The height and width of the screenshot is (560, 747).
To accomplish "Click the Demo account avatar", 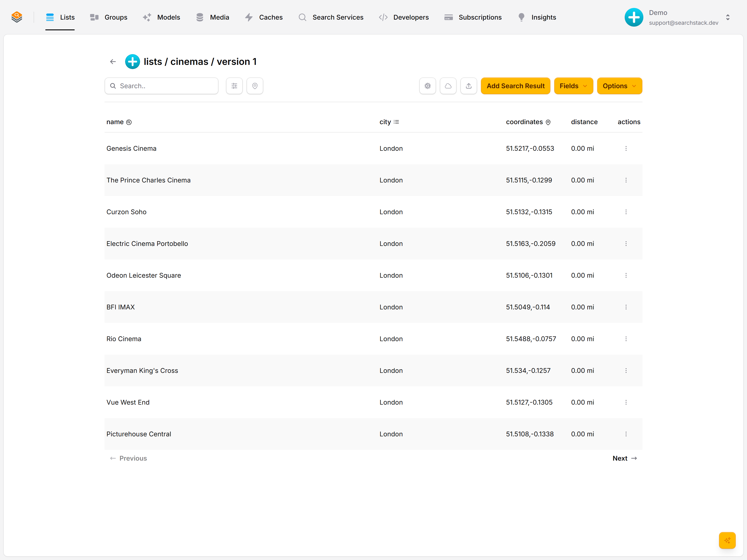I will [x=634, y=17].
